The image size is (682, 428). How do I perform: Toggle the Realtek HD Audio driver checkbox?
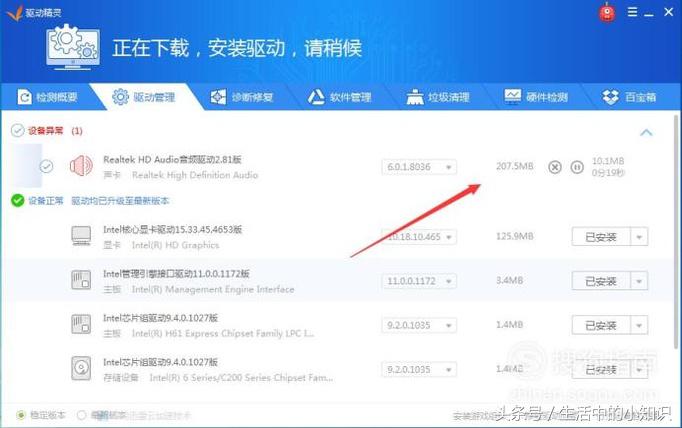(46, 166)
